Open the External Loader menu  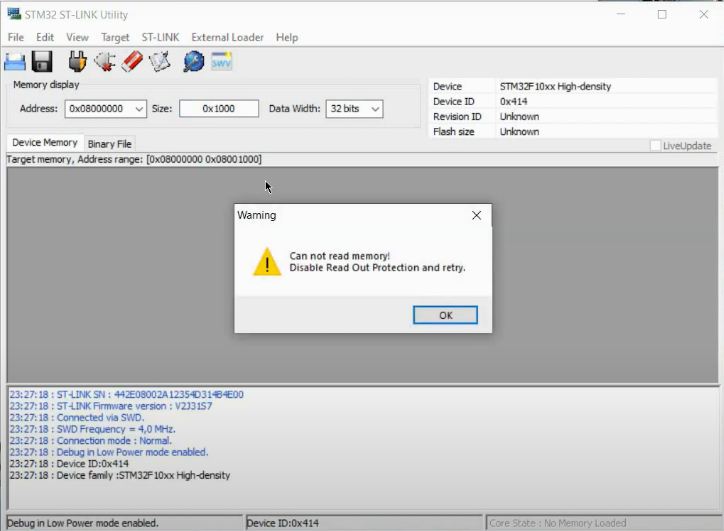click(x=227, y=37)
